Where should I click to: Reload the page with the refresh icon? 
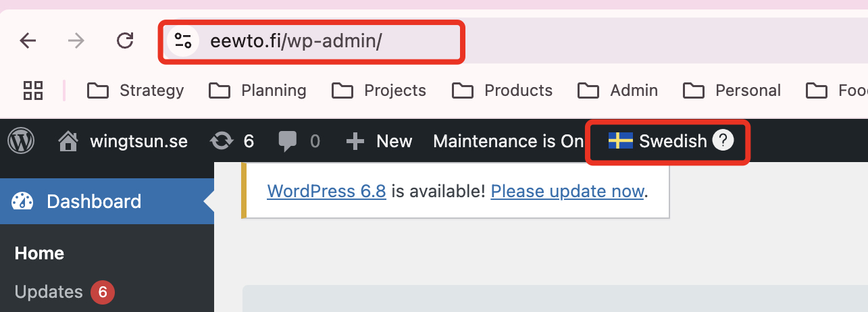[125, 41]
